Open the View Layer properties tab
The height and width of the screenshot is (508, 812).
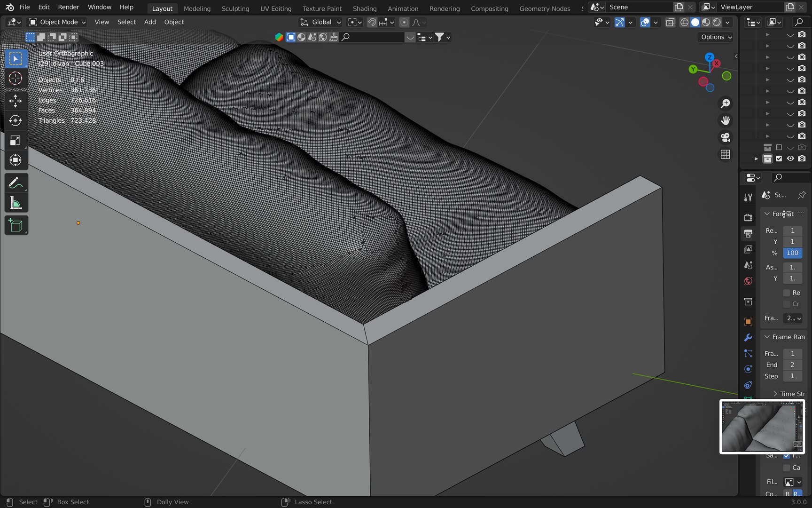(x=749, y=249)
